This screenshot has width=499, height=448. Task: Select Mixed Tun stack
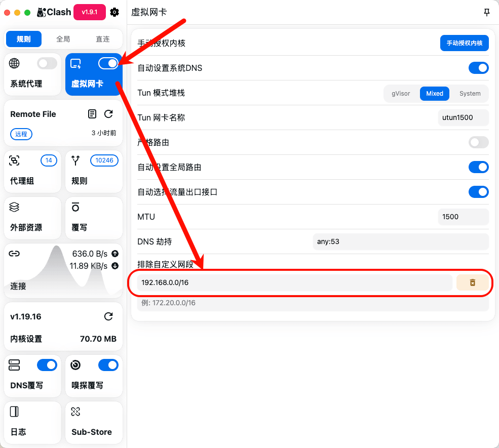point(434,94)
